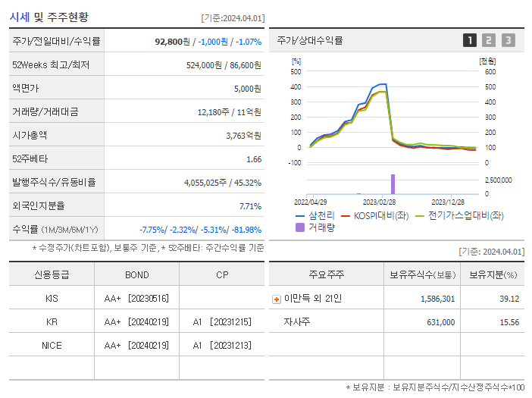Screen dimensions: 532x398
Task: Click 삼천리 blue legend line
Action: click(x=300, y=216)
